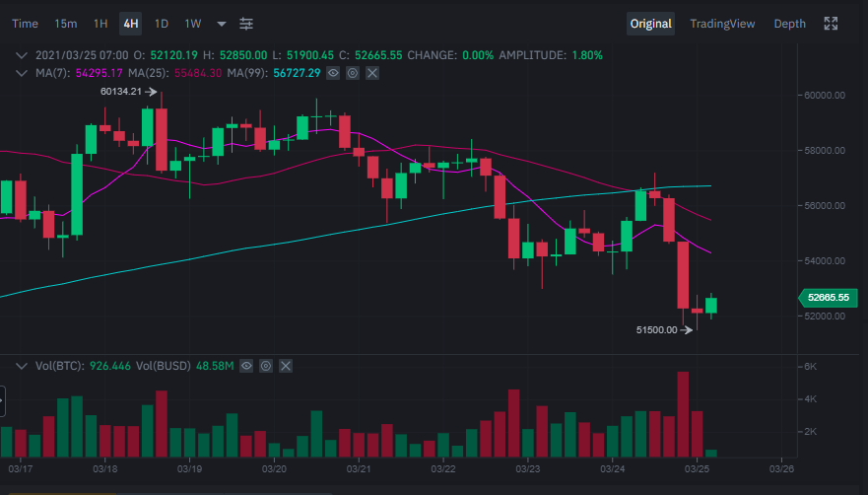Screen dimensions: 868x495
Task: Select the 1W interval
Action: tap(193, 24)
